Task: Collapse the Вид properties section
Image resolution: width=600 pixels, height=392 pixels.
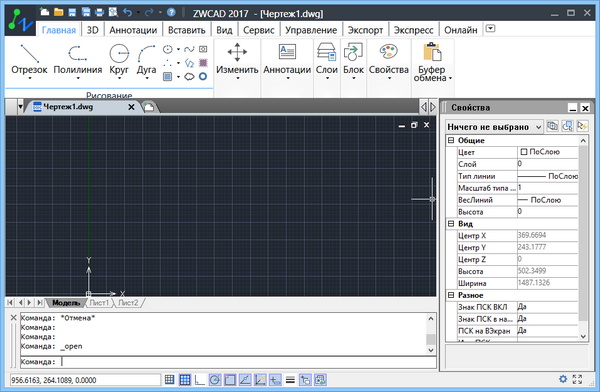Action: point(451,224)
